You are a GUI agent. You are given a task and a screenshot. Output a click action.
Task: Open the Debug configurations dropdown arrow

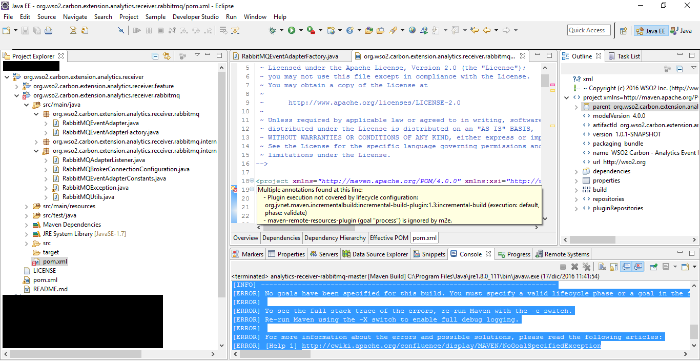[x=282, y=30]
